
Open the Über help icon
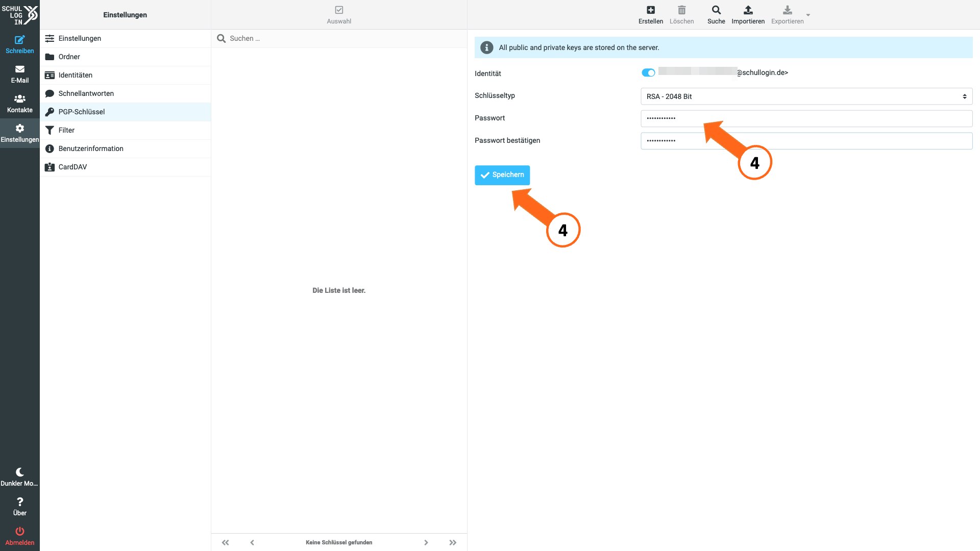click(20, 502)
